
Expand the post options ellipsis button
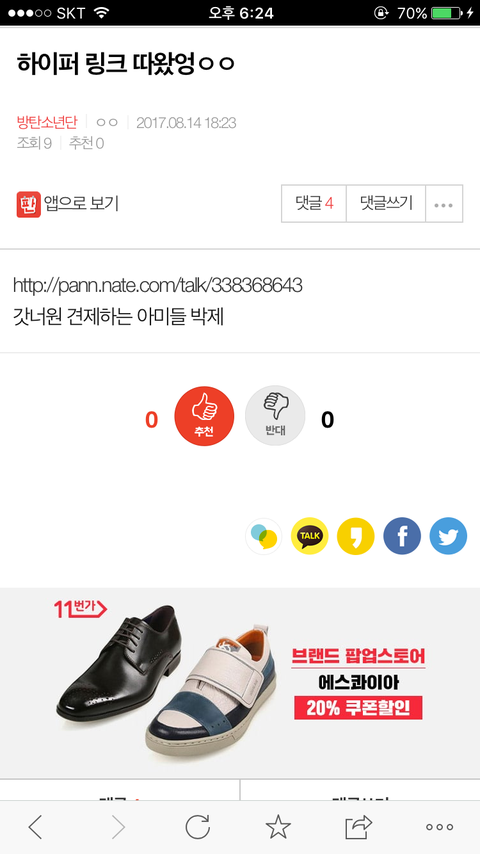point(444,204)
